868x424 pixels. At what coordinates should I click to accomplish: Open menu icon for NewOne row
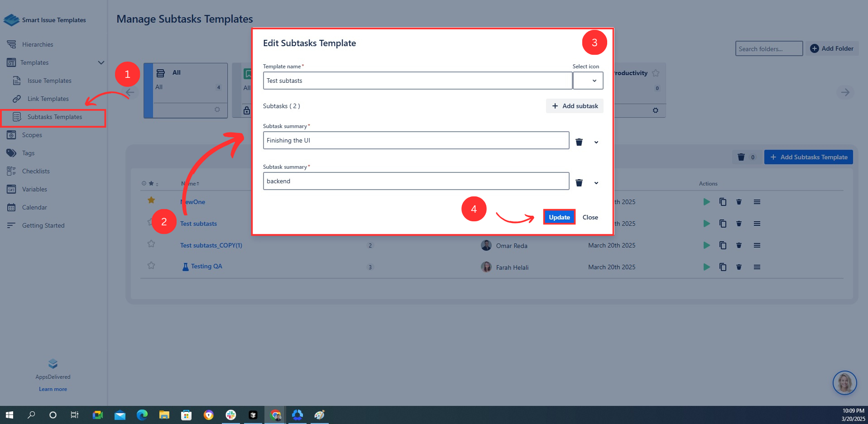click(757, 202)
